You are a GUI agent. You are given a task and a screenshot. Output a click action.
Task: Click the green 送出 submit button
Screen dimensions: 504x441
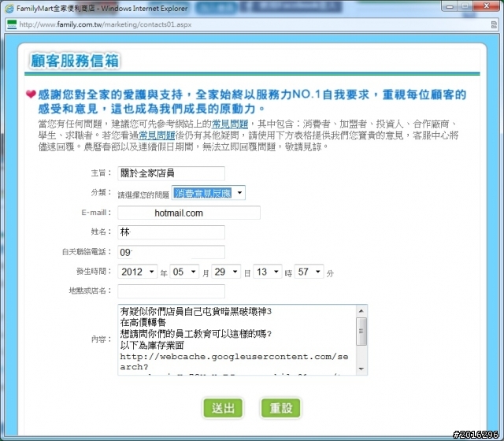coord(223,408)
